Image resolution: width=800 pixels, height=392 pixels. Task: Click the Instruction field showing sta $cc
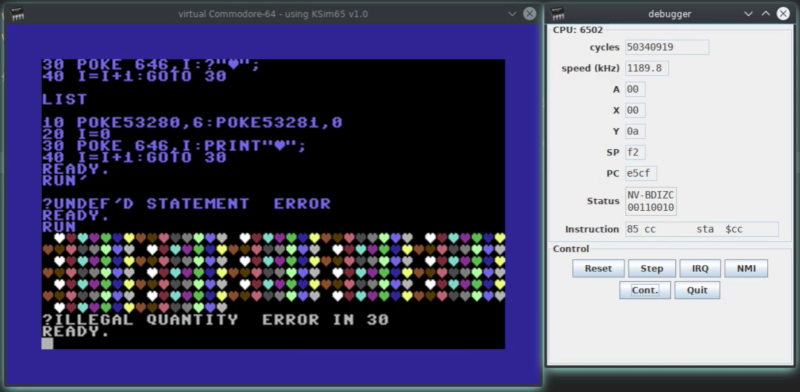(702, 229)
